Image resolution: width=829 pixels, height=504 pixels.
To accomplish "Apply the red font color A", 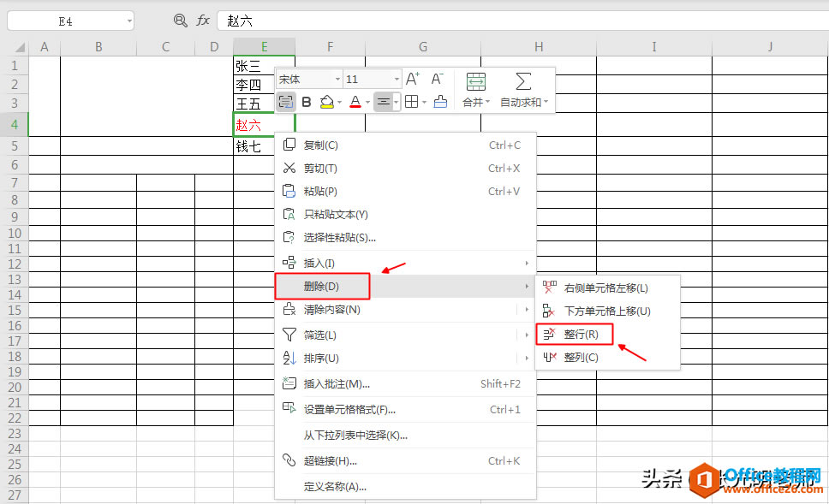I will coord(355,102).
